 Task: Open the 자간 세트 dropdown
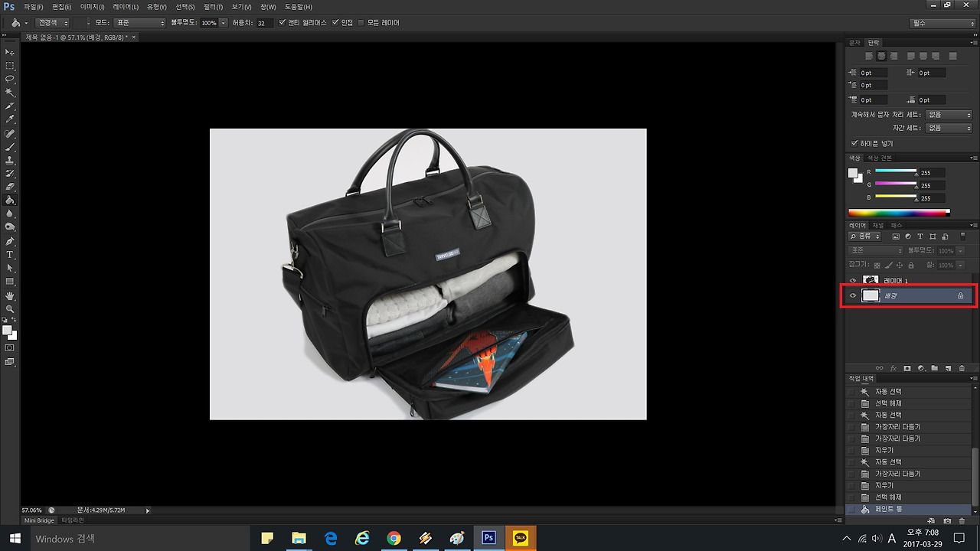[x=949, y=129]
